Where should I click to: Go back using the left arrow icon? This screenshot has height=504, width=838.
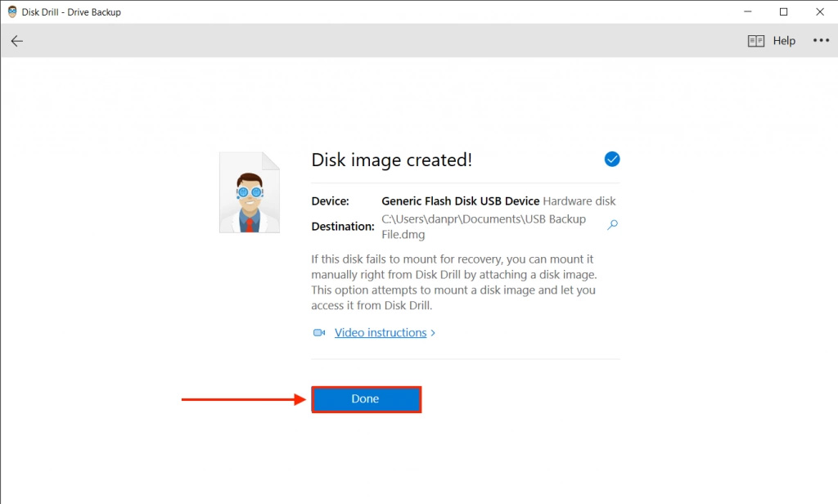coord(17,41)
